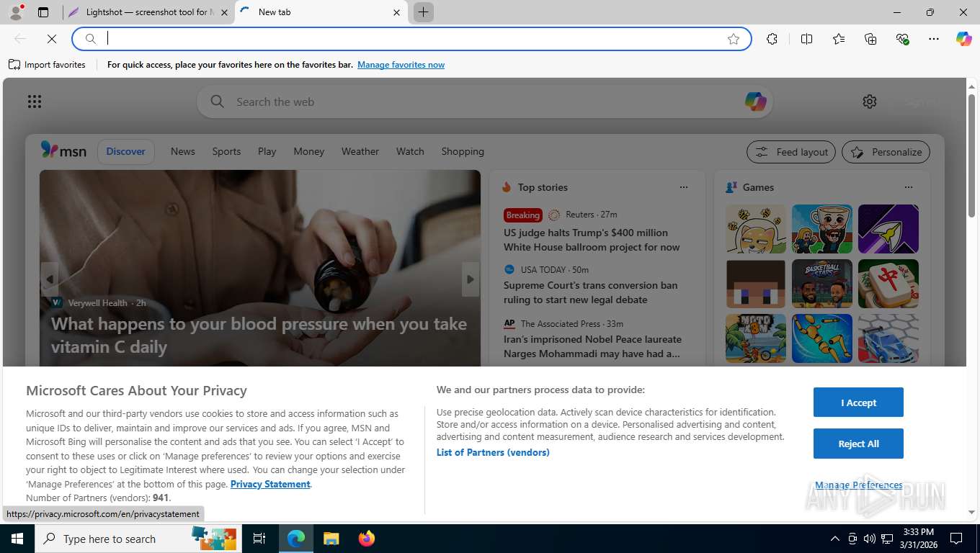Image resolution: width=980 pixels, height=553 pixels.
Task: Open the blocky character face game thumbnail
Action: 755,284
